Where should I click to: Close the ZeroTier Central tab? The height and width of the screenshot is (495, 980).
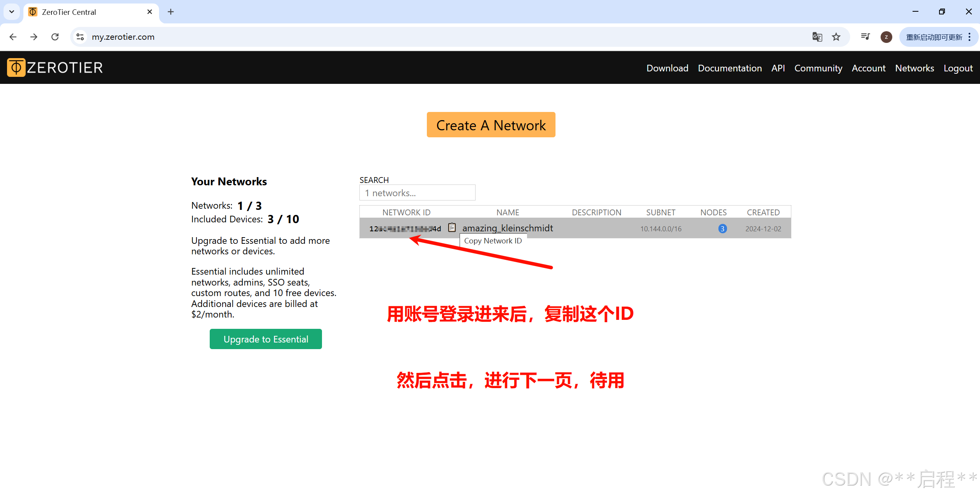150,12
